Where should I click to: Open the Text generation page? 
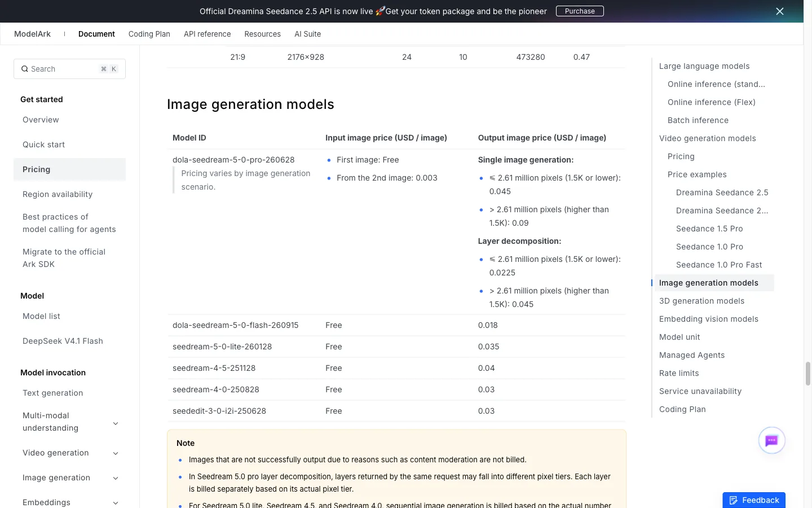click(52, 393)
